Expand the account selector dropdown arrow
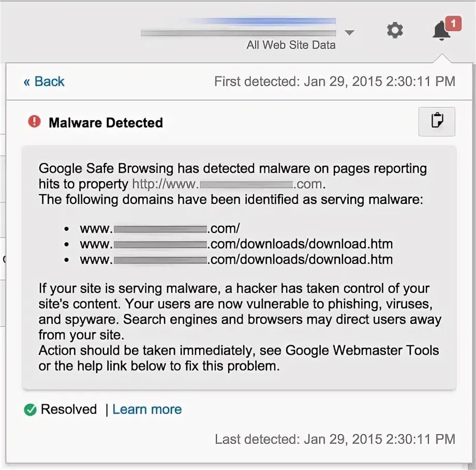Image resolution: width=476 pixels, height=470 pixels. click(x=350, y=33)
